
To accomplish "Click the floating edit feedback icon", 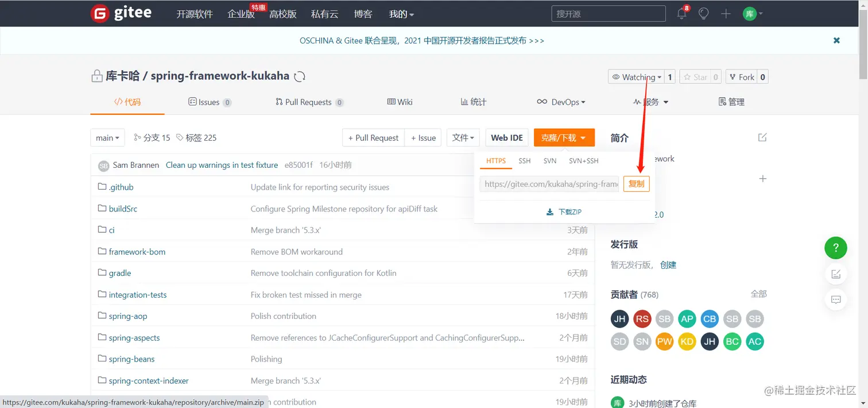I will (x=836, y=274).
